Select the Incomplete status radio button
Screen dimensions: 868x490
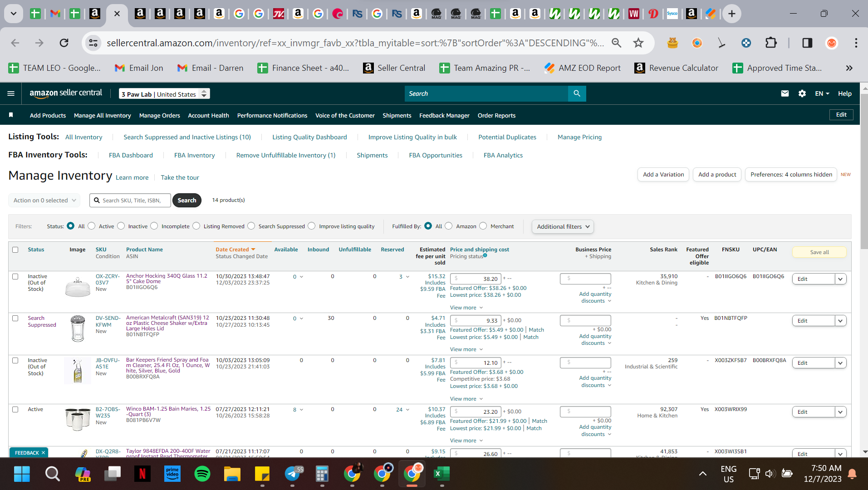coord(154,226)
